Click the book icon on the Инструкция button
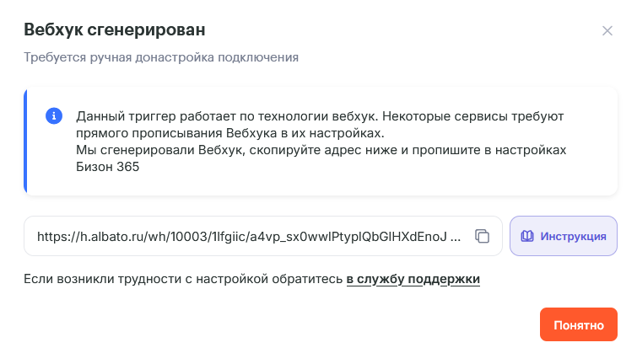The height and width of the screenshot is (364, 637). pos(527,236)
